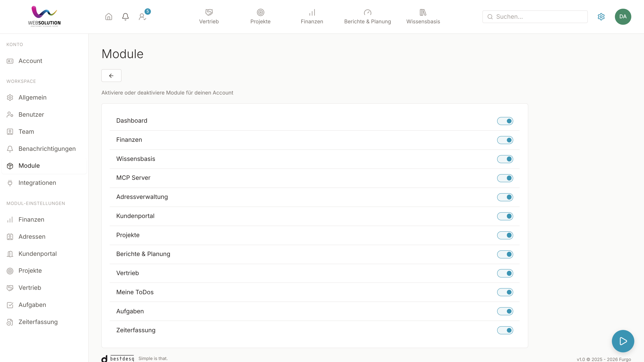Image resolution: width=644 pixels, height=362 pixels.
Task: Go to Account settings in sidebar
Action: 44,61
